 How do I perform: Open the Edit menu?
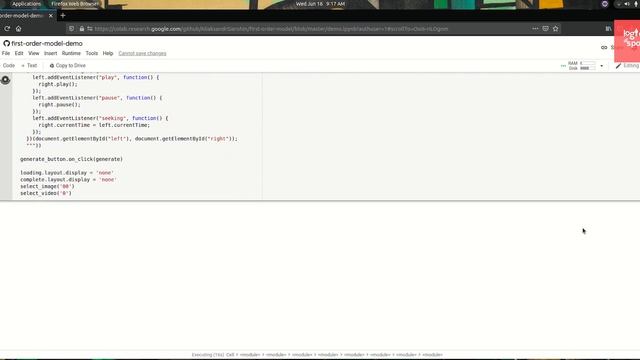point(19,53)
